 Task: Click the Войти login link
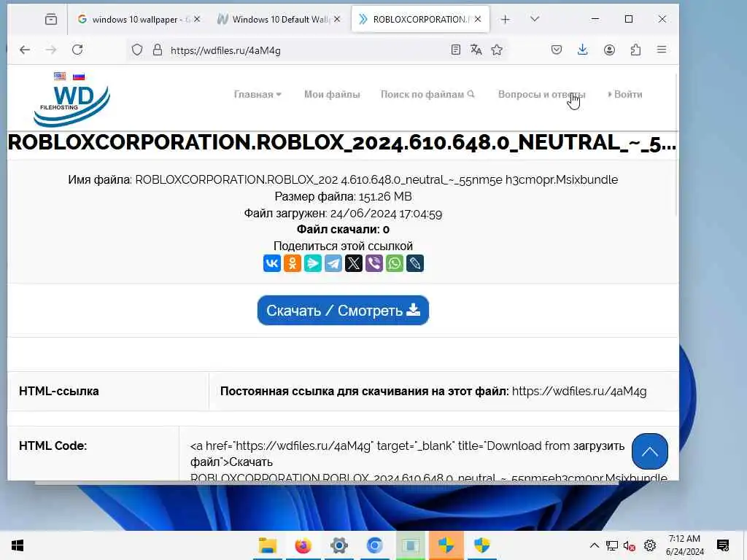[x=625, y=94]
